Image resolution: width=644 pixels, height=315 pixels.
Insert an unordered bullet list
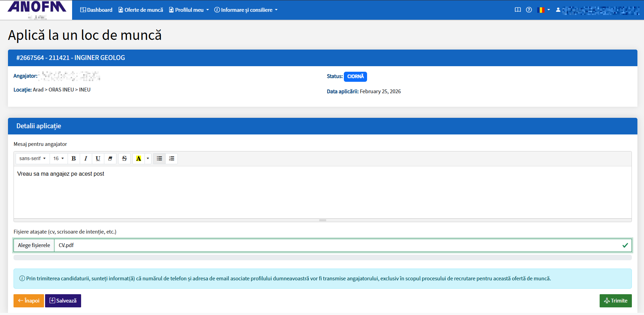pos(159,158)
